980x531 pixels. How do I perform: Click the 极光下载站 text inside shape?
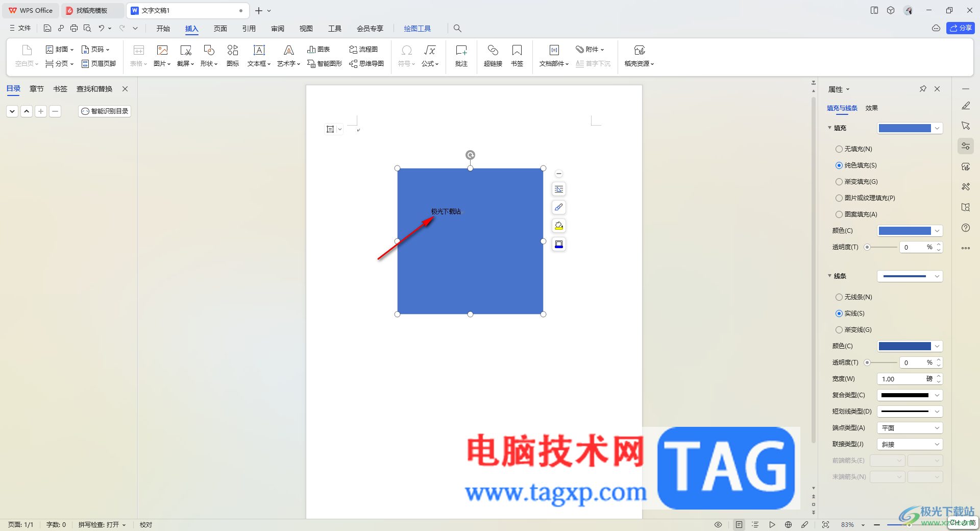pyautogui.click(x=446, y=211)
